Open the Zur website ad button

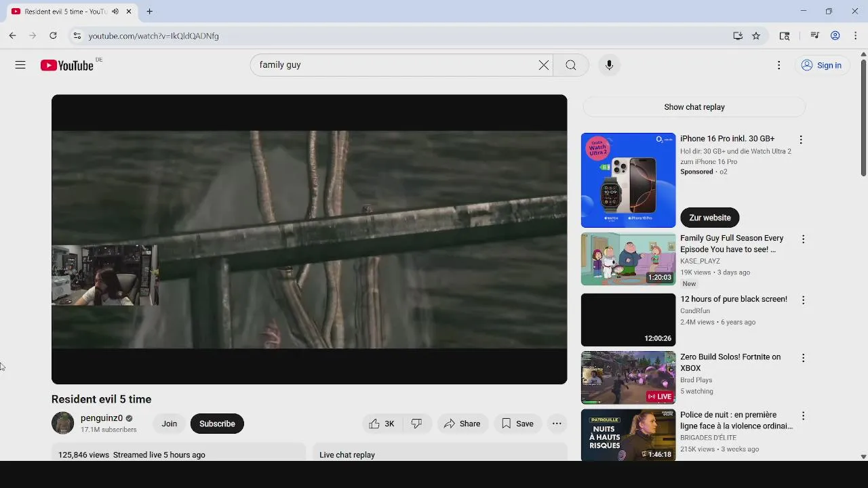710,218
